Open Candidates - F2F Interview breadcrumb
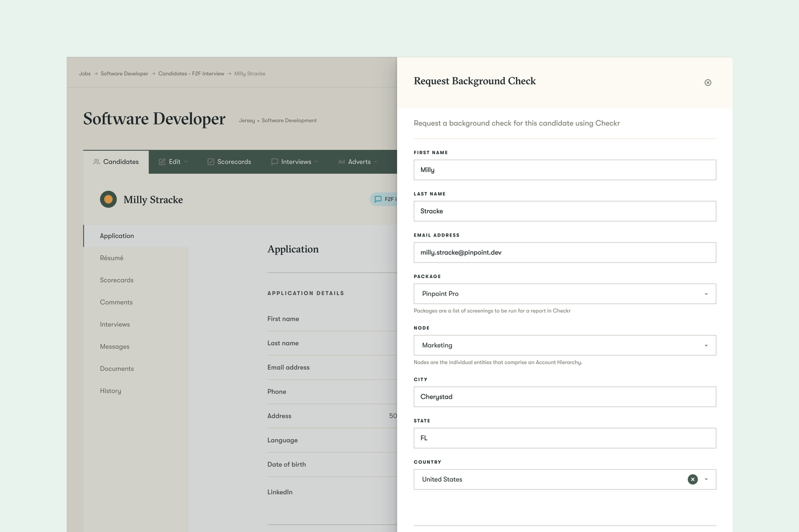 pos(191,74)
